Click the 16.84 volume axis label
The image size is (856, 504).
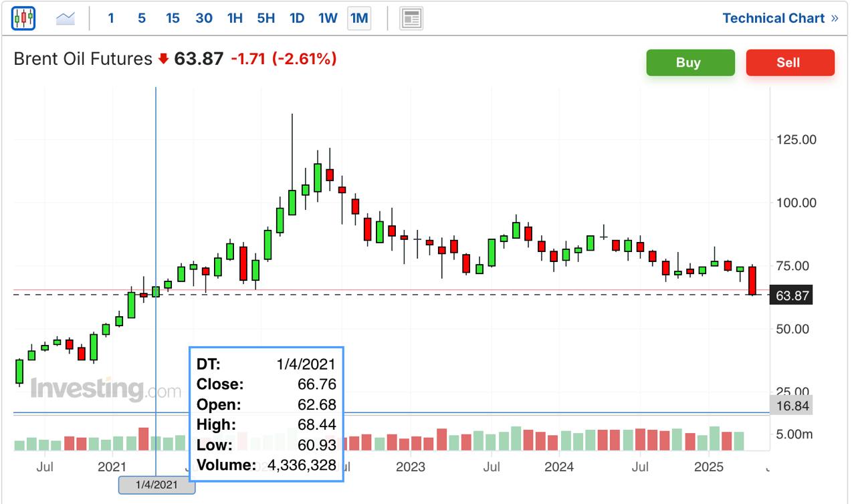pos(792,406)
